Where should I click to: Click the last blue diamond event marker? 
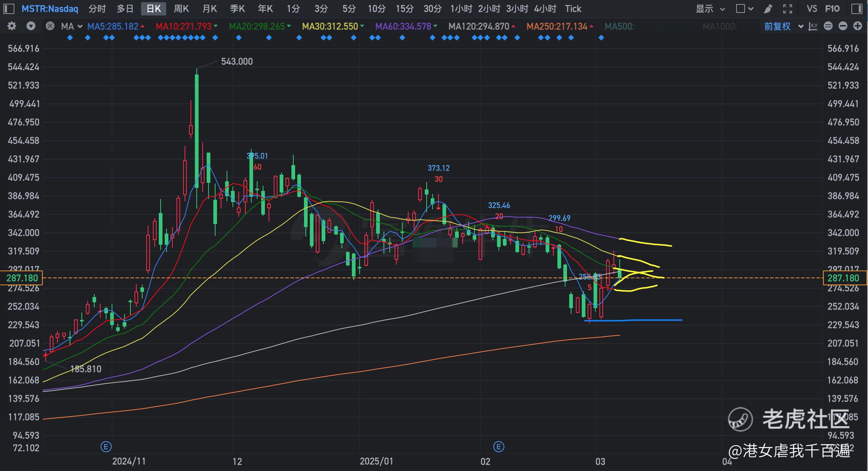point(601,38)
